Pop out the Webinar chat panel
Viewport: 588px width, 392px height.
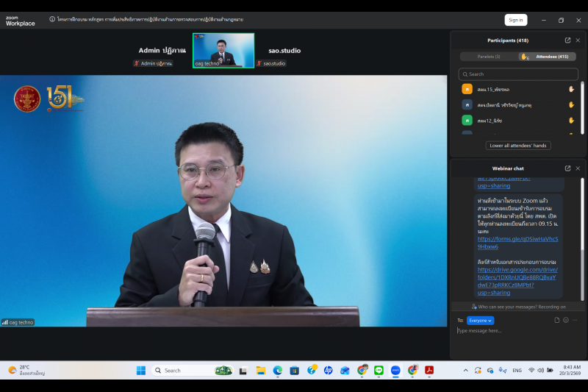pyautogui.click(x=567, y=168)
